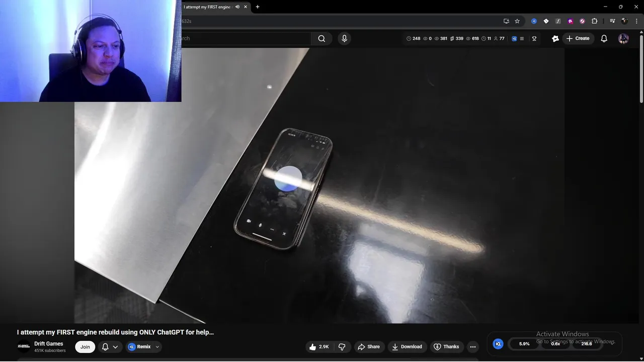The width and height of the screenshot is (644, 362).
Task: Click in the YouTube search field
Action: 246,39
